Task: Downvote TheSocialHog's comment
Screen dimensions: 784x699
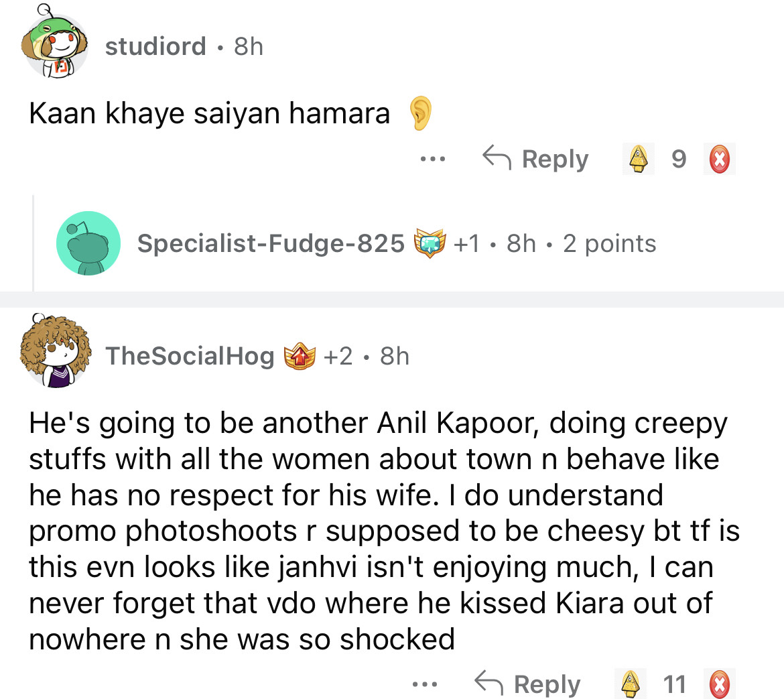Action: pos(719,684)
